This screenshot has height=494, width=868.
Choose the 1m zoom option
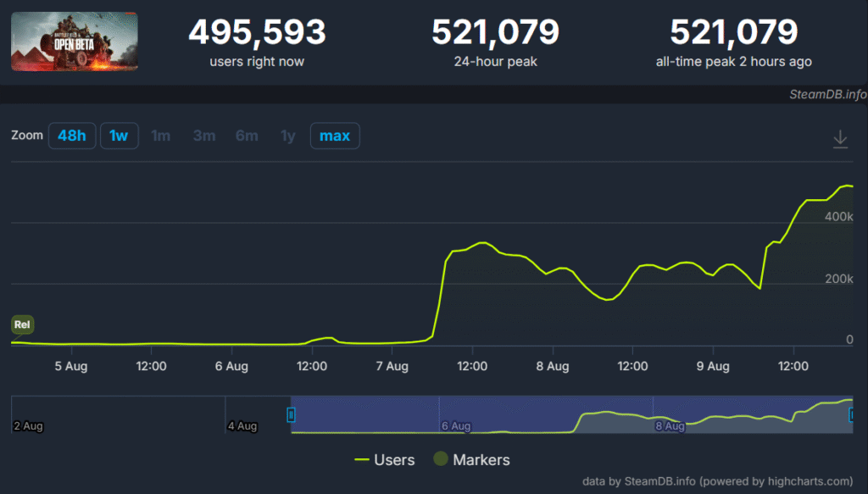(x=160, y=136)
